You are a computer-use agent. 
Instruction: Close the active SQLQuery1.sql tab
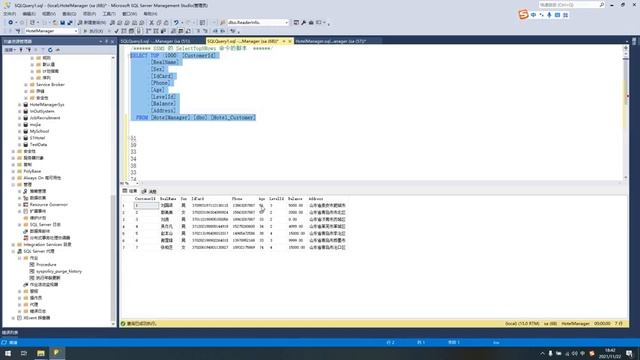tap(290, 41)
